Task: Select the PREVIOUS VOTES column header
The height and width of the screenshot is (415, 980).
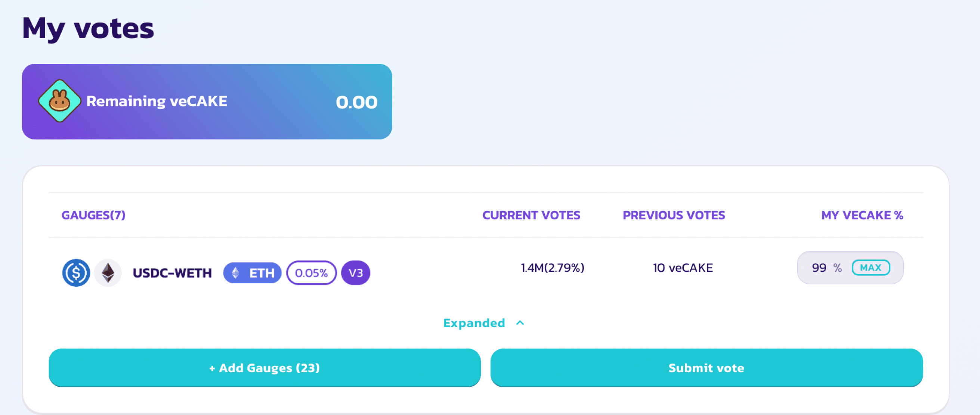Action: pyautogui.click(x=674, y=215)
